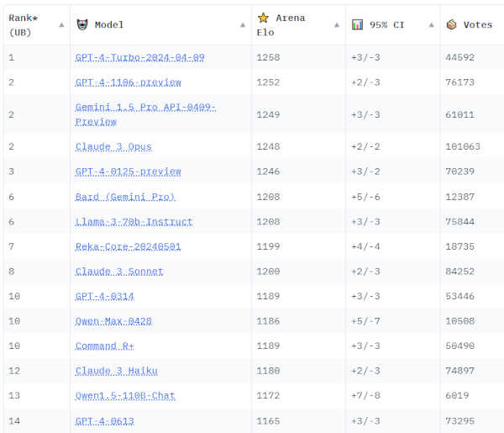This screenshot has height=433, width=504.
Task: Open Claude 3 Haiku model link
Action: (x=117, y=371)
